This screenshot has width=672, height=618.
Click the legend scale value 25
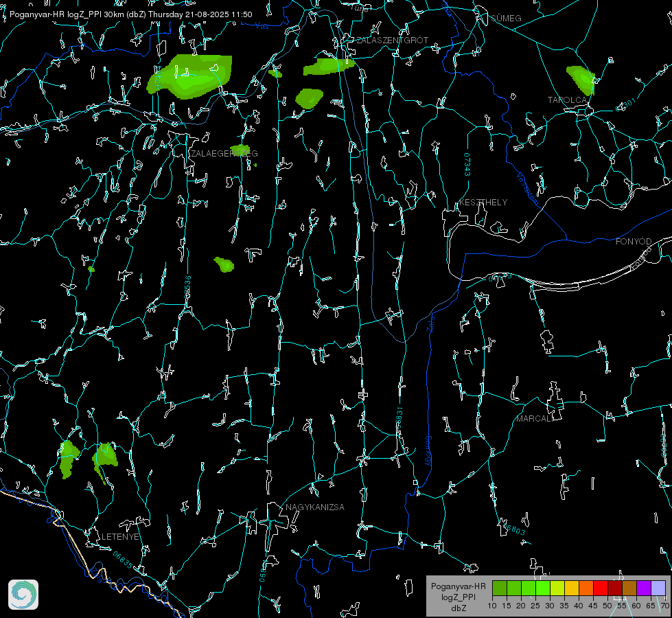pyautogui.click(x=535, y=606)
